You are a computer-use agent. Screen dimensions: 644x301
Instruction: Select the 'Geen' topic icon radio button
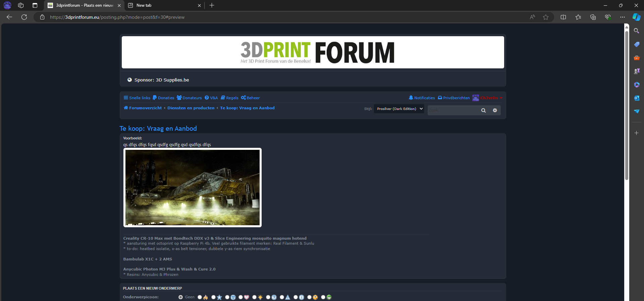[181, 297]
